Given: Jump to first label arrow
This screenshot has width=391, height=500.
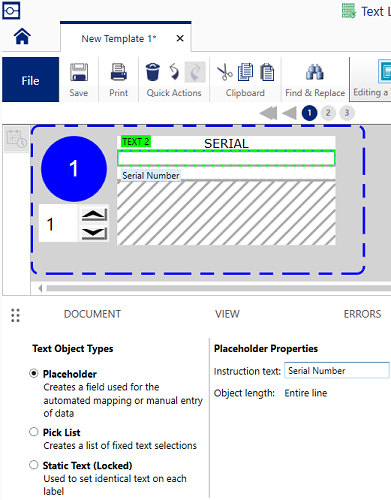Looking at the screenshot, I should [x=268, y=113].
